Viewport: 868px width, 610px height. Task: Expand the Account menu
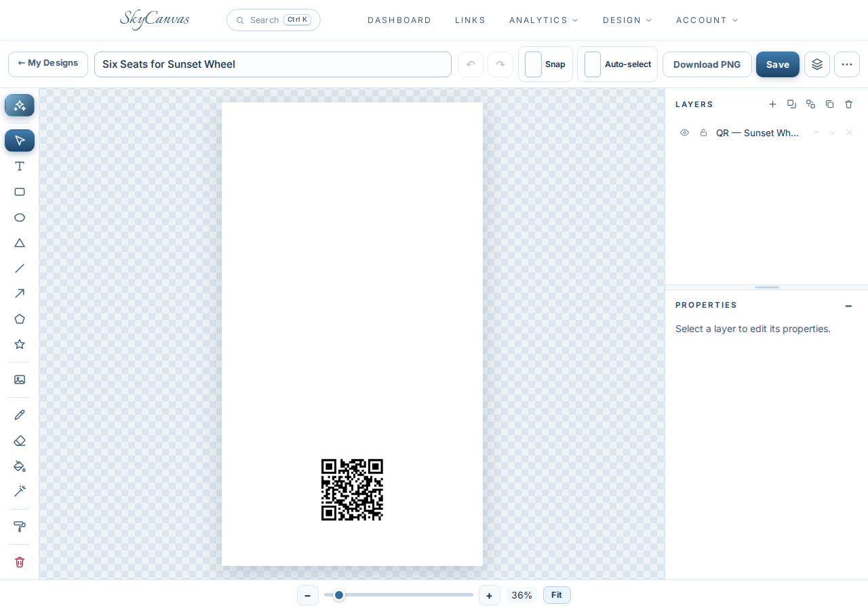coord(707,20)
